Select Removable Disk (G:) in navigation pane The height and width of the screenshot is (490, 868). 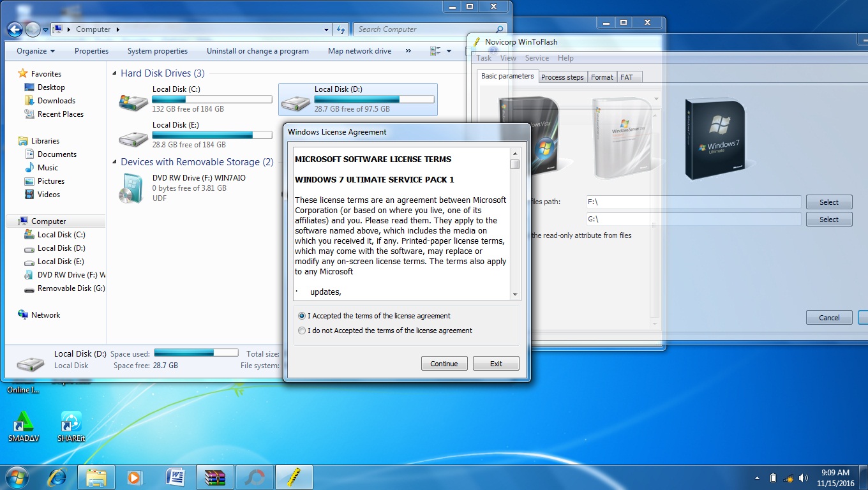coord(64,288)
